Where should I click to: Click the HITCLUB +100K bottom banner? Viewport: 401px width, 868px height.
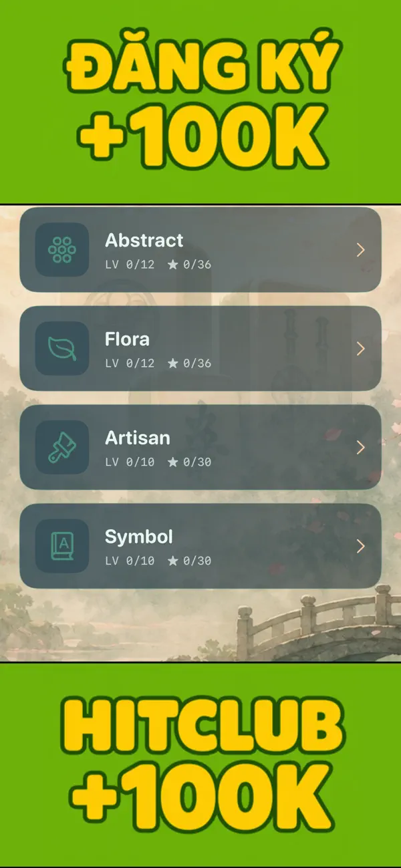tap(200, 766)
